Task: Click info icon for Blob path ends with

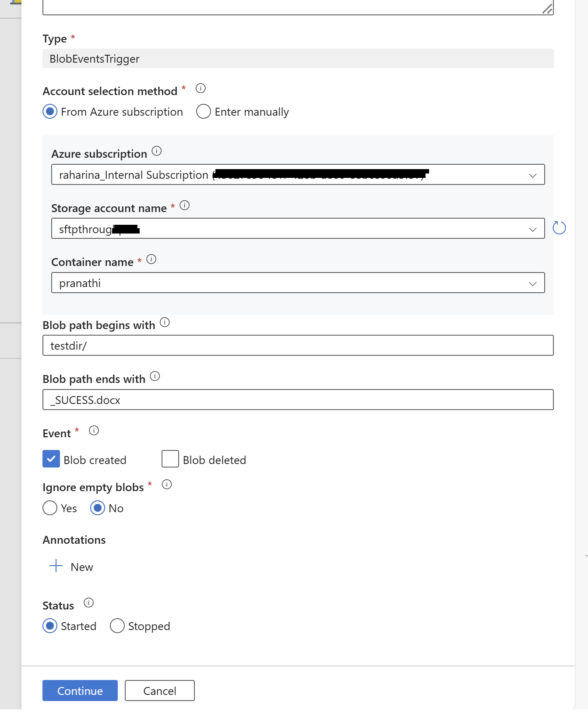Action: 155,376
